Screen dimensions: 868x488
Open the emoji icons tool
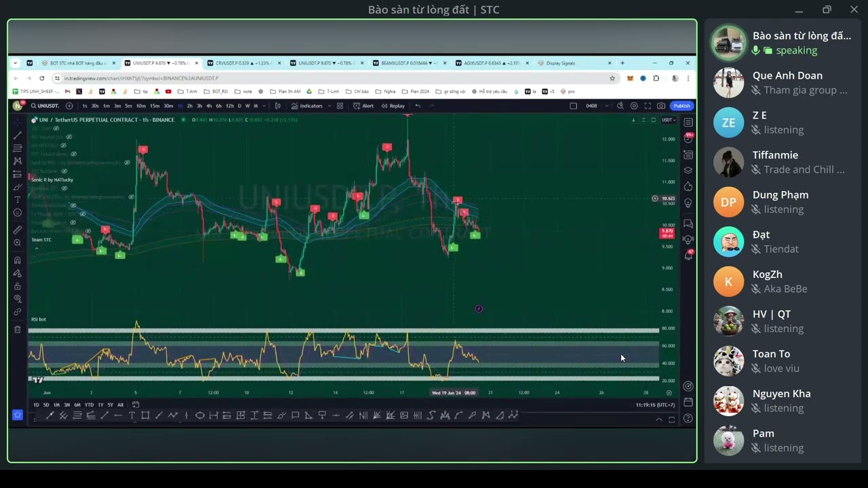(x=18, y=213)
